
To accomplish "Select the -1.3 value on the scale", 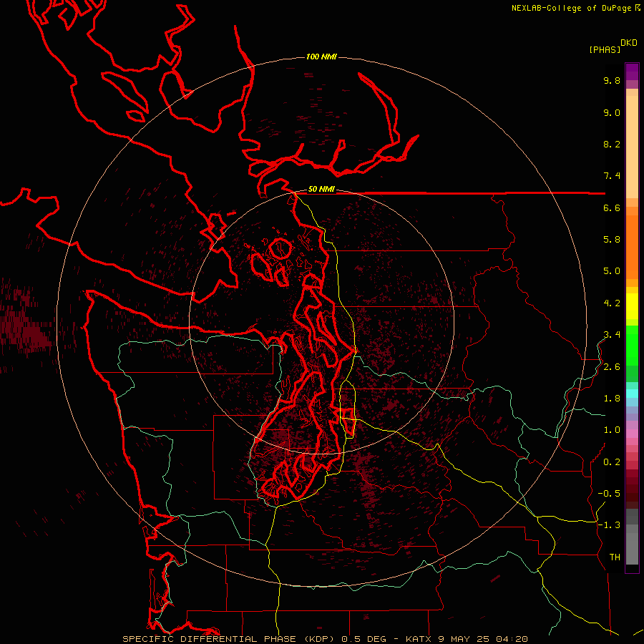I will (609, 525).
